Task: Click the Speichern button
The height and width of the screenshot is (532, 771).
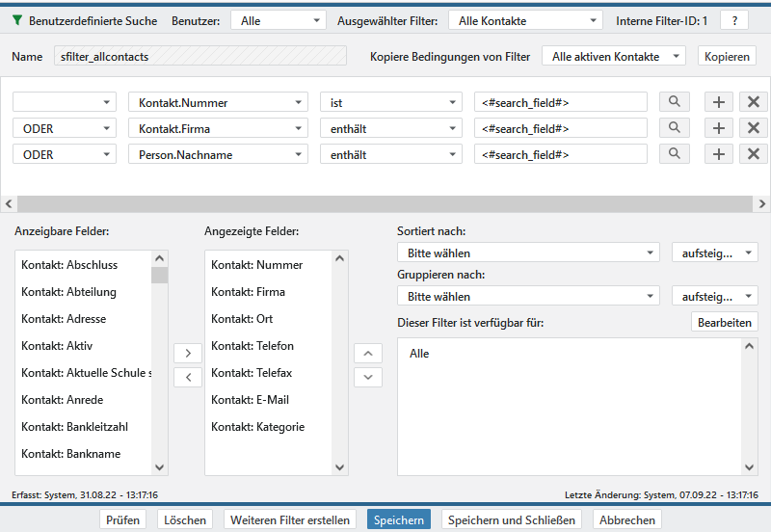Action: [399, 519]
